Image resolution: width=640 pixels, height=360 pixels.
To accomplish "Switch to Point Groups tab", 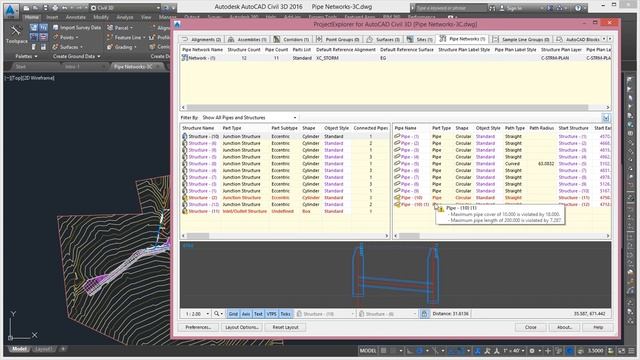I will pyautogui.click(x=338, y=40).
